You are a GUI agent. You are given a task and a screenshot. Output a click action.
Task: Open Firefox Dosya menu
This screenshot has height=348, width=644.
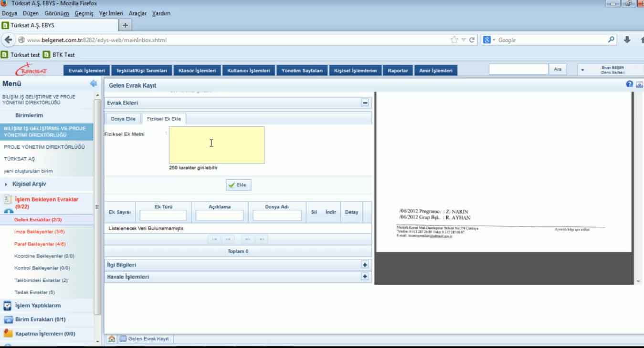click(10, 13)
